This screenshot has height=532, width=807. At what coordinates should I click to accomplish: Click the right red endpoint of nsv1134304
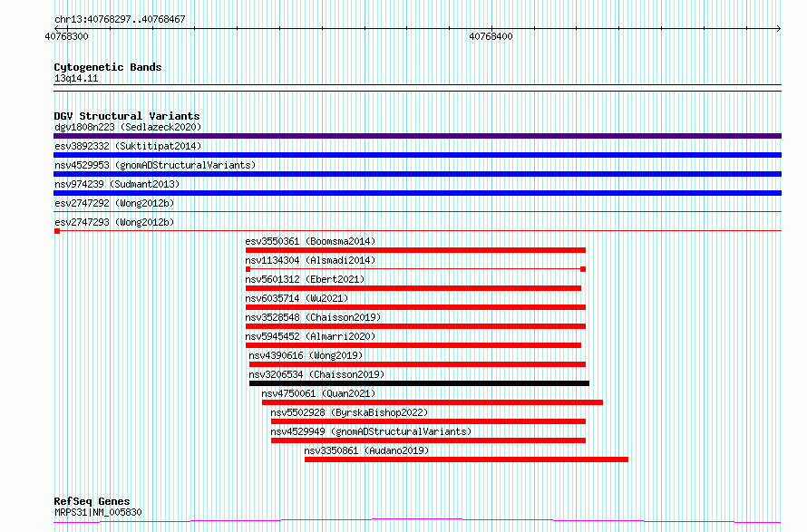tap(583, 269)
